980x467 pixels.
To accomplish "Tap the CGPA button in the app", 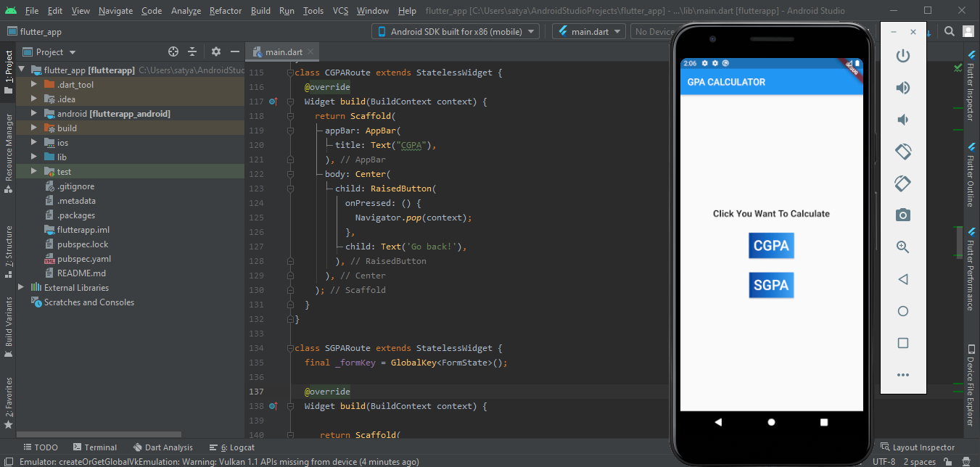I will (771, 246).
